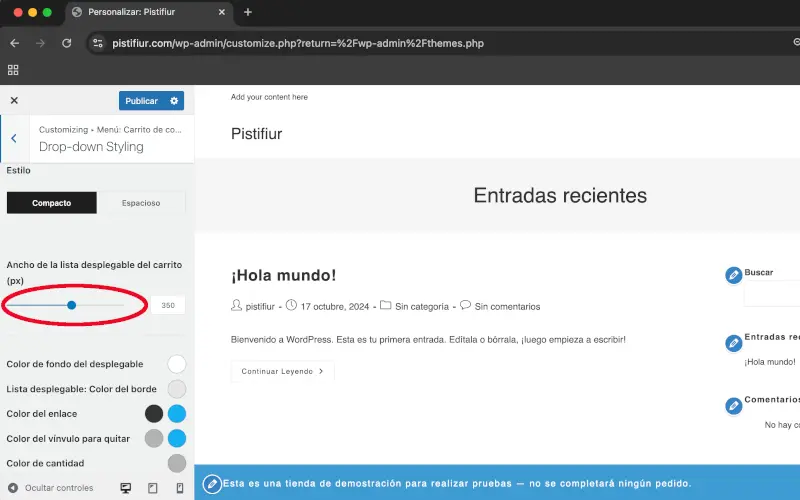Close the WordPress customizer with the X icon
The image size is (800, 500).
14,101
